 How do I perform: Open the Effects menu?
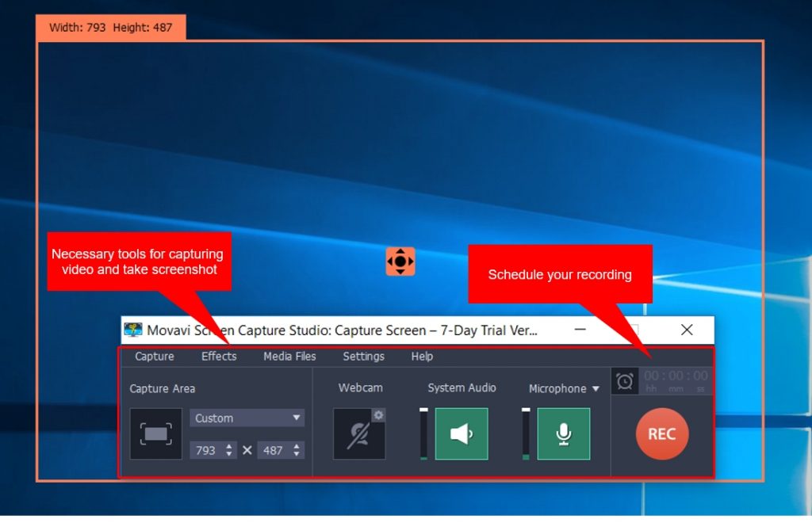(219, 357)
